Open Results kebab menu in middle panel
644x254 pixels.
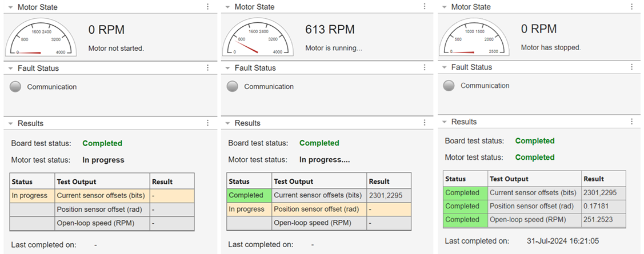(x=425, y=123)
